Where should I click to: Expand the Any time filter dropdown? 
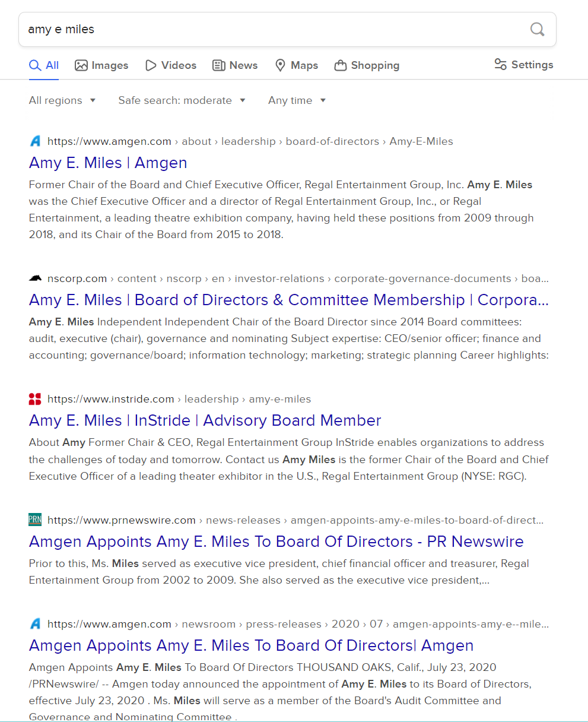pos(297,100)
